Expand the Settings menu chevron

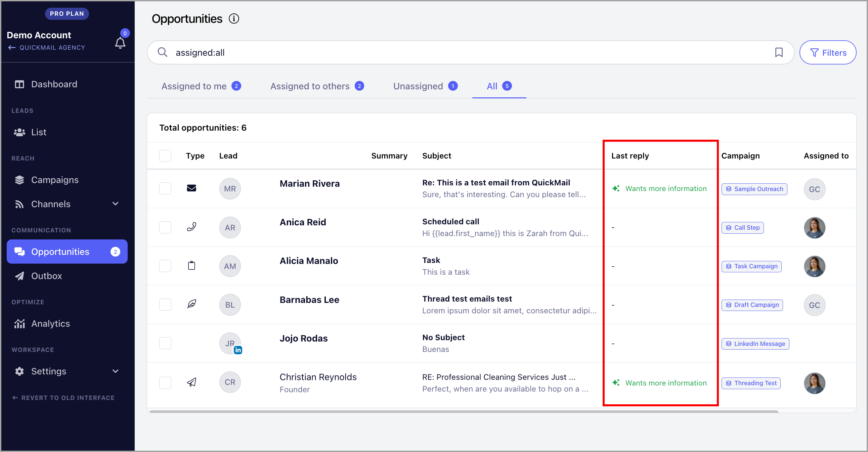(115, 371)
